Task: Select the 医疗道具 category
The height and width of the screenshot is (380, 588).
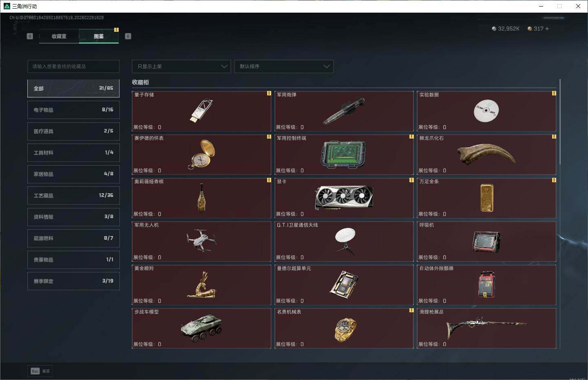Action: pos(73,131)
